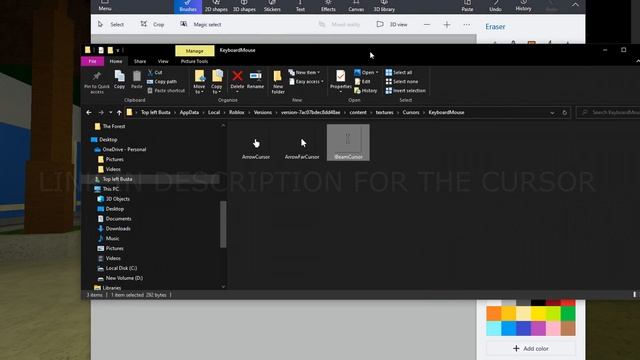Open the File tab in File Explorer
This screenshot has height=360, width=640.
pos(92,61)
